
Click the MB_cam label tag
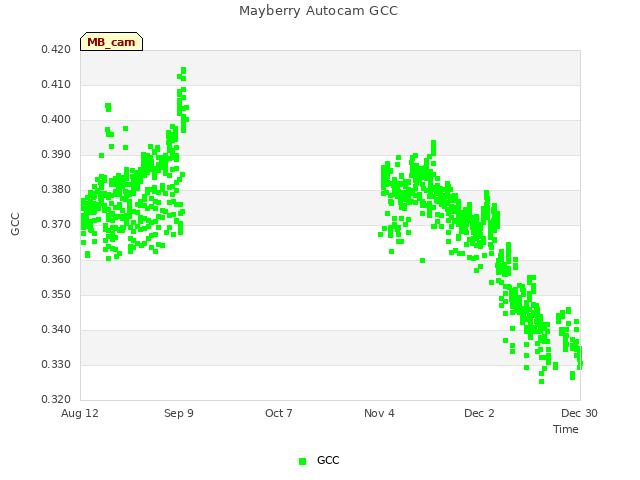pos(111,42)
